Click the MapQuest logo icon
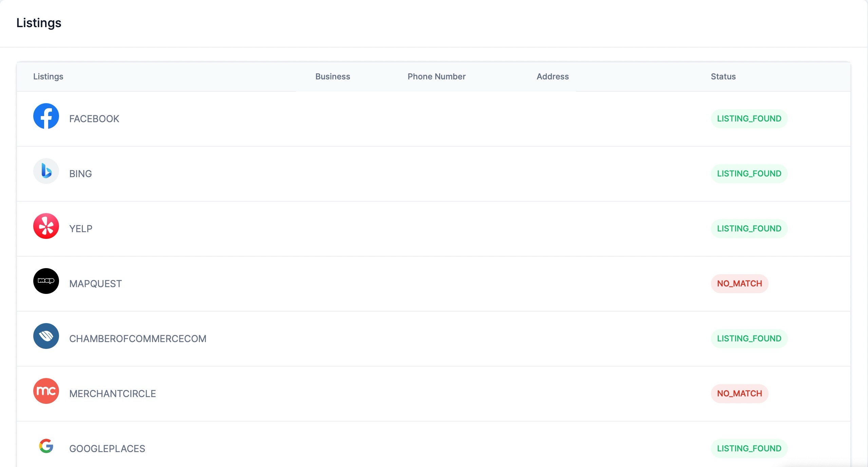The height and width of the screenshot is (467, 868). click(x=46, y=281)
